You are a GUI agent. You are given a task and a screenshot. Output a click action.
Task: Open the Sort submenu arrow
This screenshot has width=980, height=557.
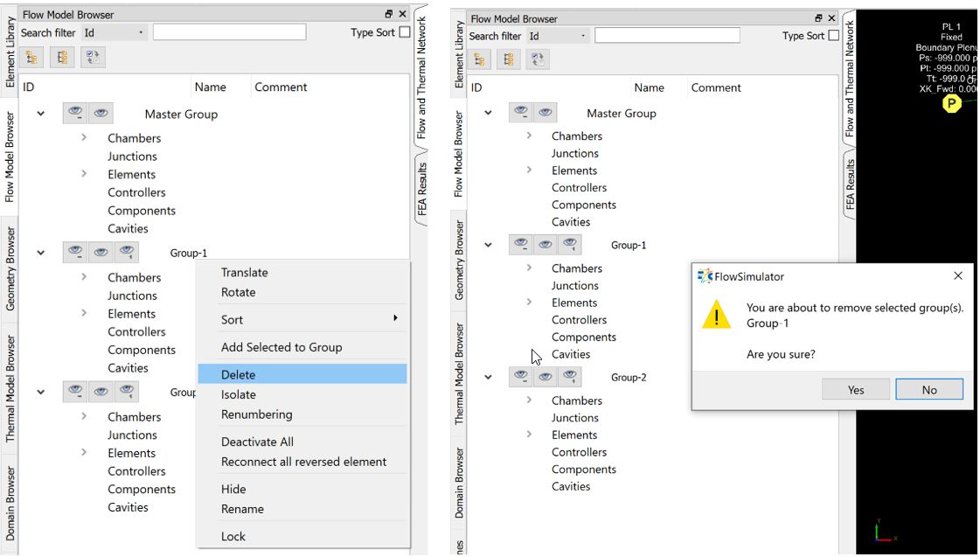pos(396,319)
